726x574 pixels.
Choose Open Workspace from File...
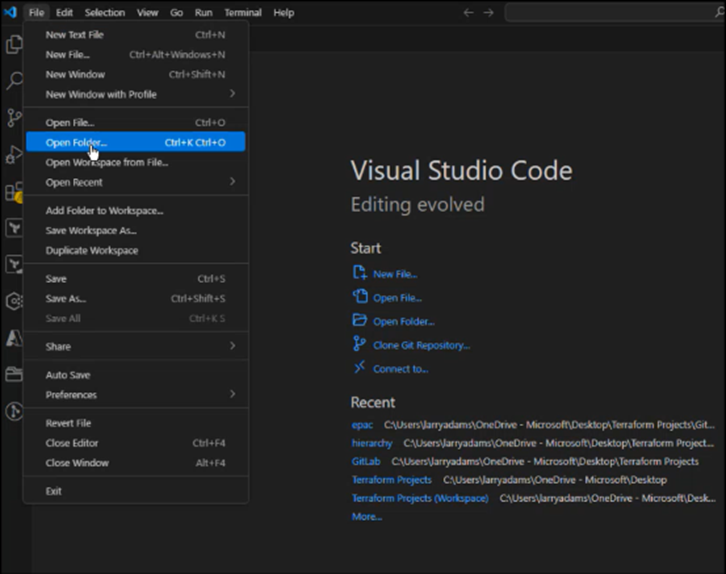136,162
